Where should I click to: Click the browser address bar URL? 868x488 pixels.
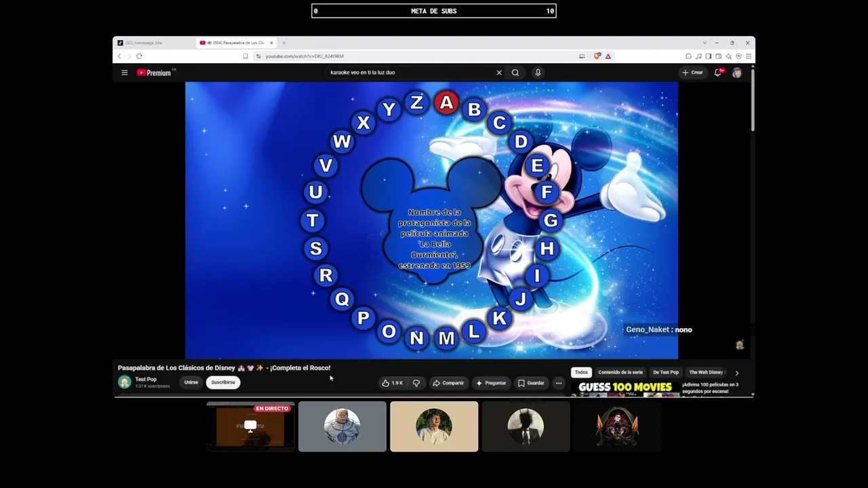tap(304, 56)
